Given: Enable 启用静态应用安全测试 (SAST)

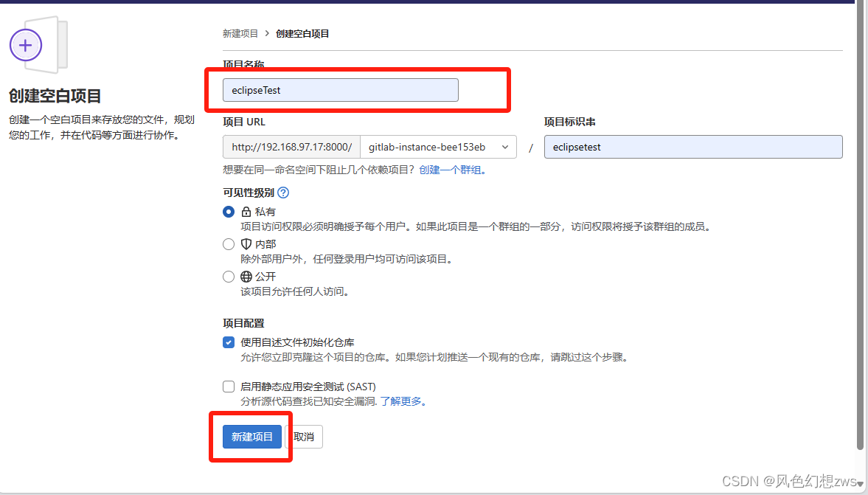Looking at the screenshot, I should (229, 386).
